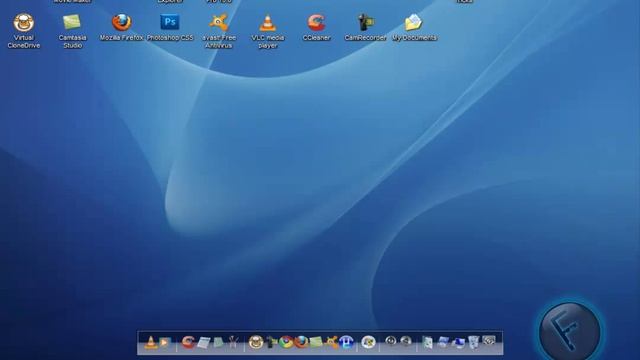
Task: Click the media player icon beside VLC in dock
Action: [164, 342]
